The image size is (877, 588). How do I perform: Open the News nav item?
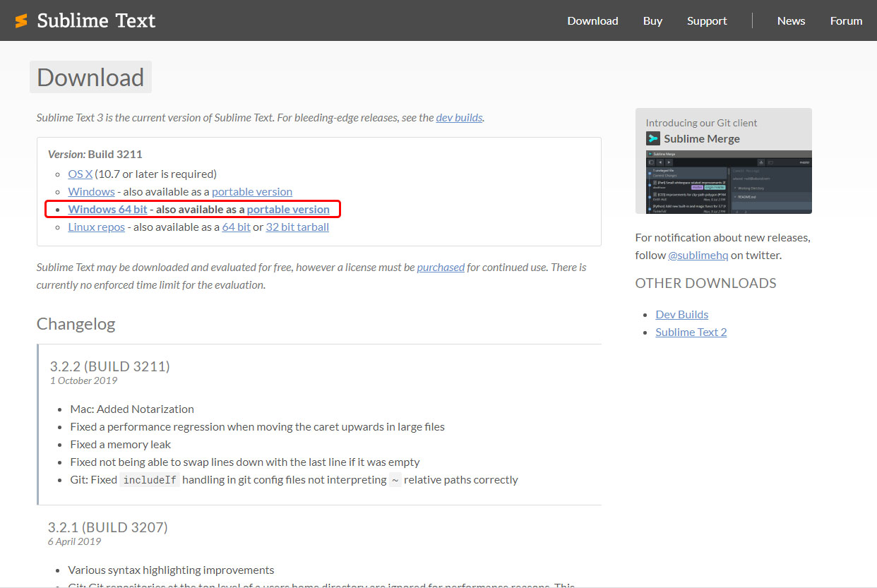click(x=791, y=20)
